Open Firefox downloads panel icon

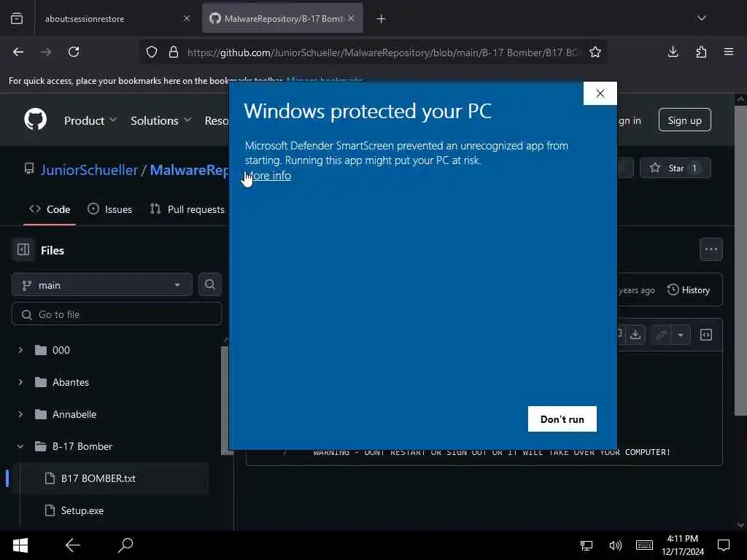[673, 52]
